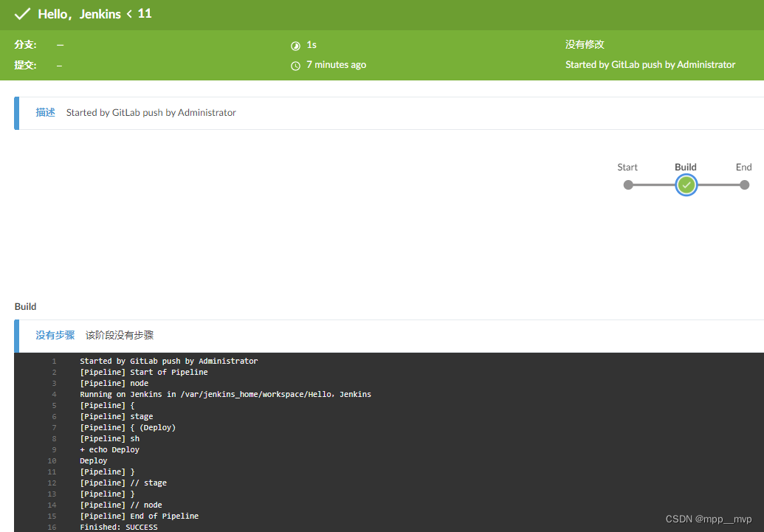Open the Hello, Jenkins pipeline link
Viewport: 764px width, 532px height.
[x=80, y=14]
